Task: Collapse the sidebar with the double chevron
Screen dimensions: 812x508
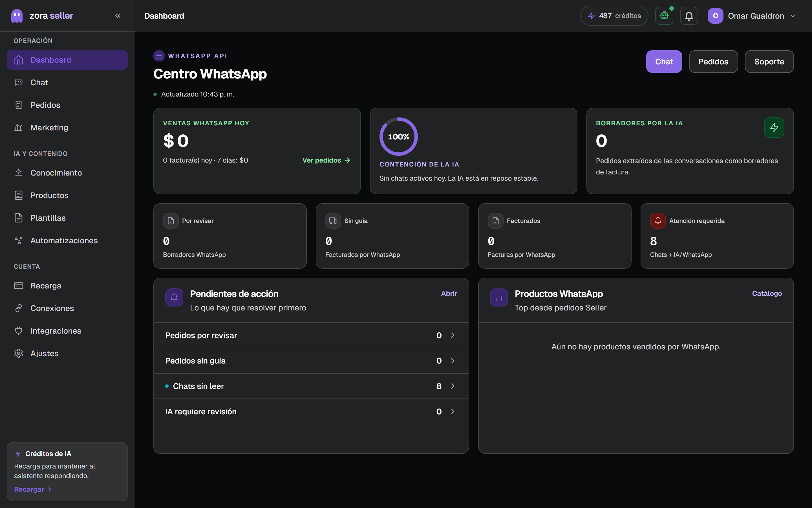Action: coord(118,16)
